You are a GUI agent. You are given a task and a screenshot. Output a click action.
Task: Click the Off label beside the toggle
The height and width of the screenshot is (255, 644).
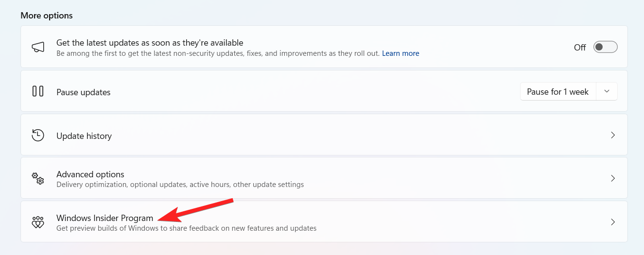point(580,48)
